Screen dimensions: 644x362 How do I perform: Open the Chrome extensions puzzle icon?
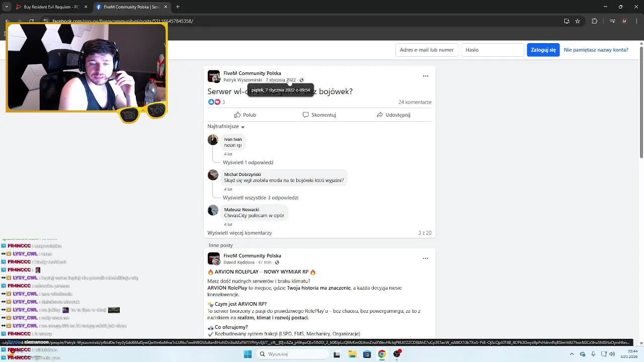tap(595, 21)
